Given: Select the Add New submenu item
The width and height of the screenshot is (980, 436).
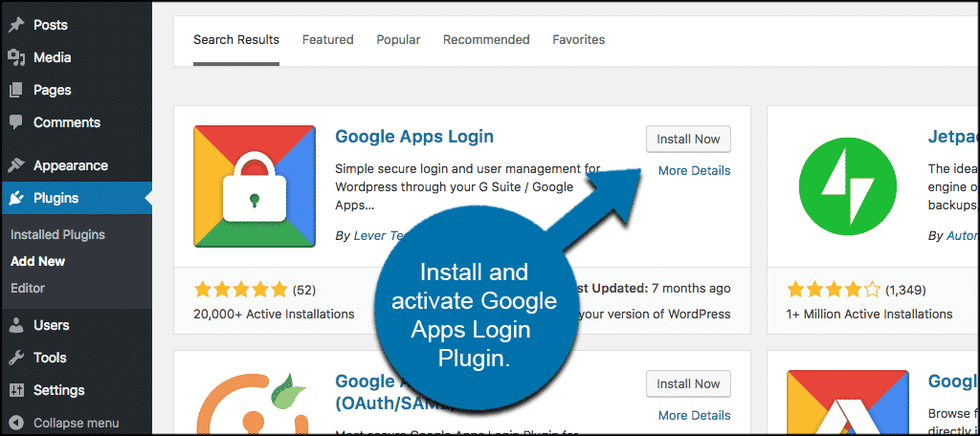Looking at the screenshot, I should pyautogui.click(x=38, y=261).
